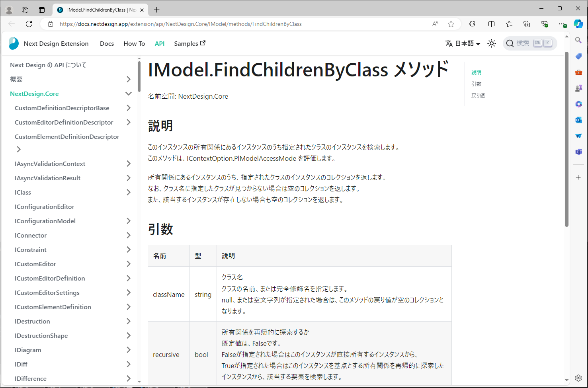Image resolution: width=588 pixels, height=388 pixels.
Task: Open the sidebar Drop paper-plane icon
Action: [578, 136]
